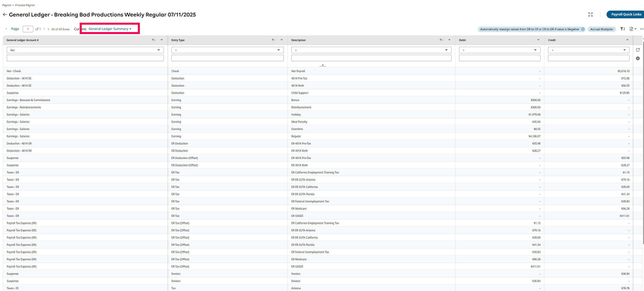Click Entry Type sort arrow indicator
This screenshot has height=291, width=644.
pyautogui.click(x=273, y=40)
